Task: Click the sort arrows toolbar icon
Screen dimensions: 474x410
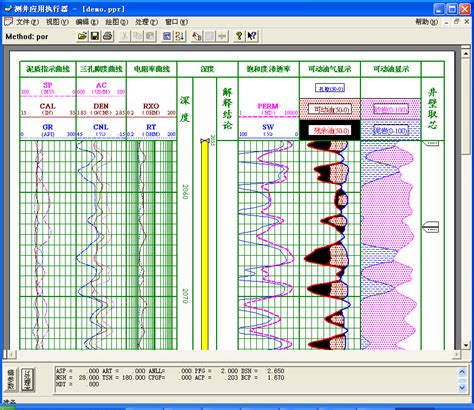Action: click(180, 36)
